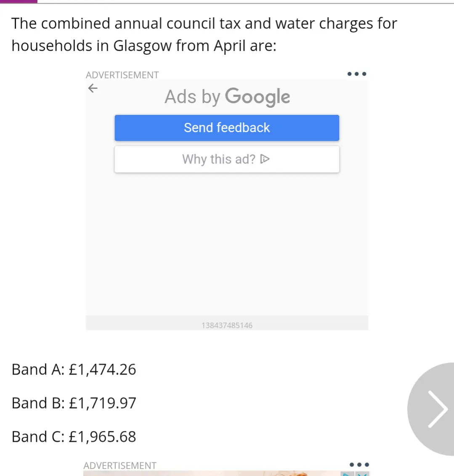This screenshot has height=476, width=454.
Task: Click the Band B: £1,719.97 line
Action: pos(74,403)
